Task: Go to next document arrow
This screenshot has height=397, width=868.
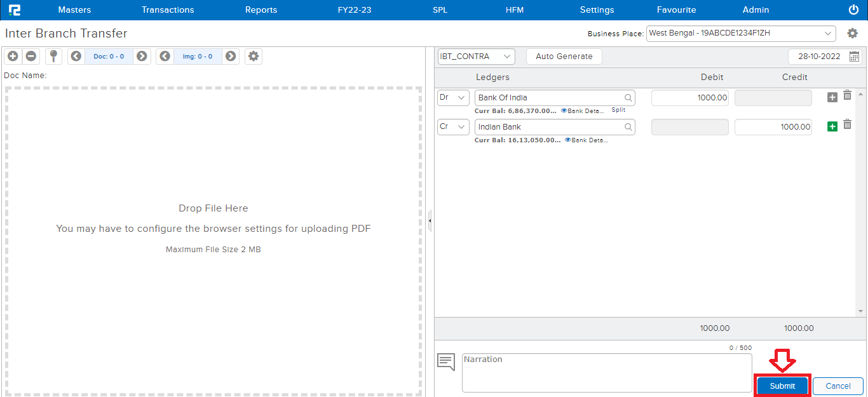Action: (142, 57)
